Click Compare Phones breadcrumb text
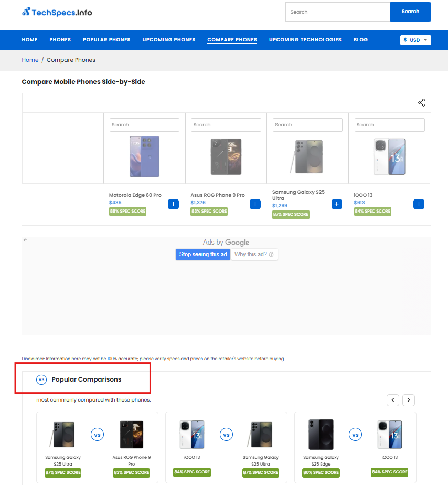Viewport: 448px width, 485px height. click(71, 60)
